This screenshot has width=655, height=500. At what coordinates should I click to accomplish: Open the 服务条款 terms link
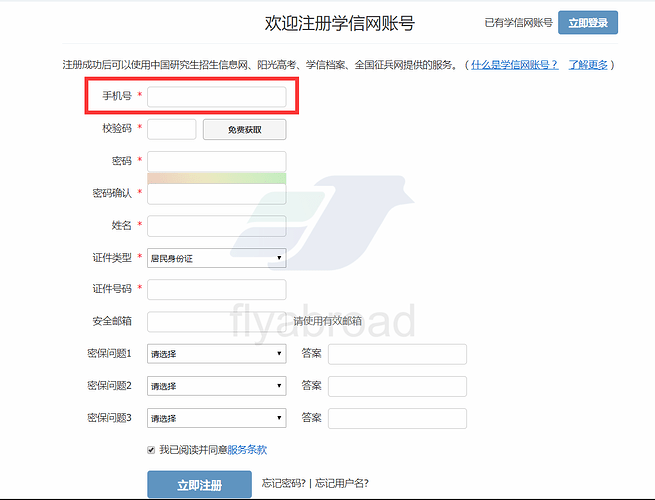point(247,450)
